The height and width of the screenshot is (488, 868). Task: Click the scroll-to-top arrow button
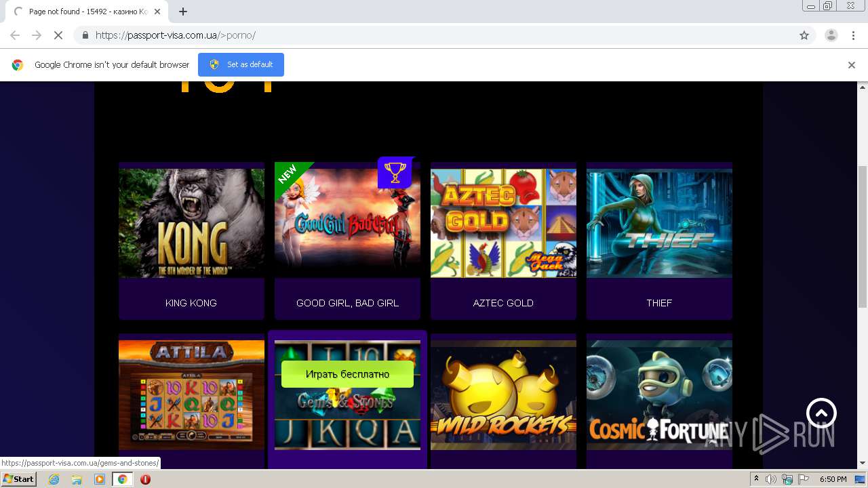pos(821,413)
